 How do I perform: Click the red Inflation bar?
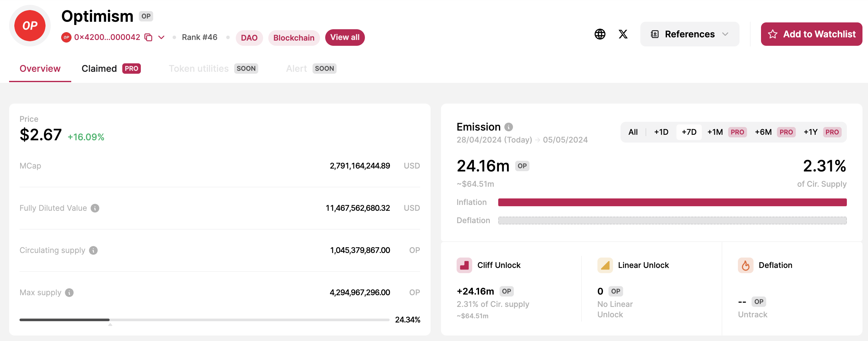(672, 202)
